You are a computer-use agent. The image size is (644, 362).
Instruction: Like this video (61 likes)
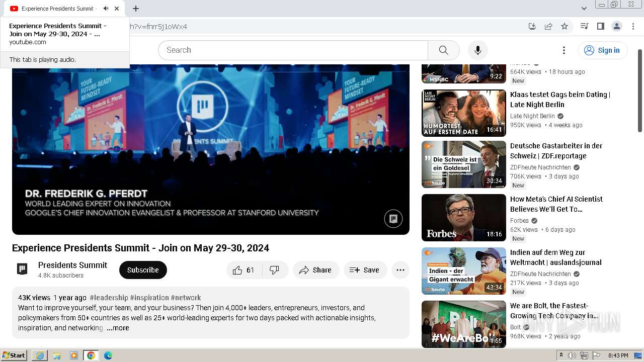click(244, 270)
